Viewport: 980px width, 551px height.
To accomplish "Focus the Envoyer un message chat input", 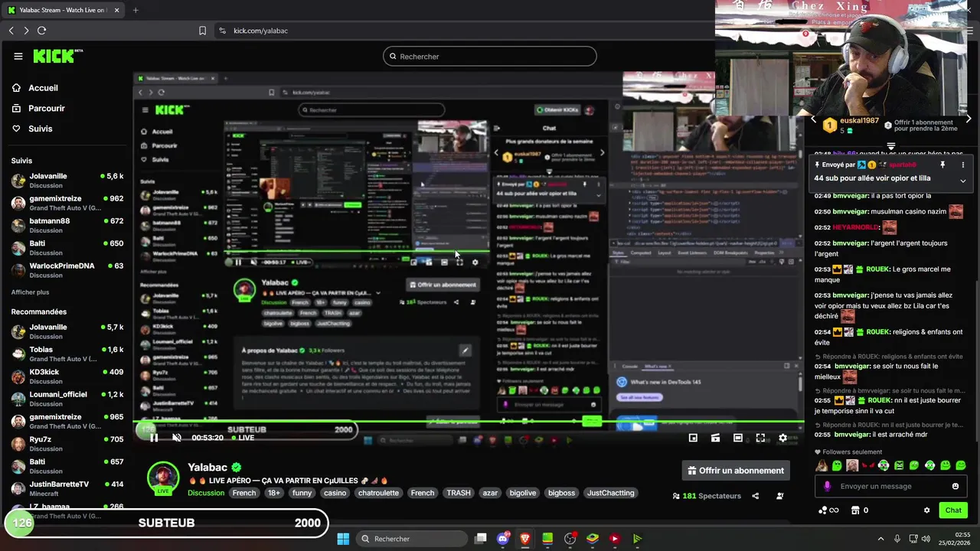I will [x=891, y=486].
